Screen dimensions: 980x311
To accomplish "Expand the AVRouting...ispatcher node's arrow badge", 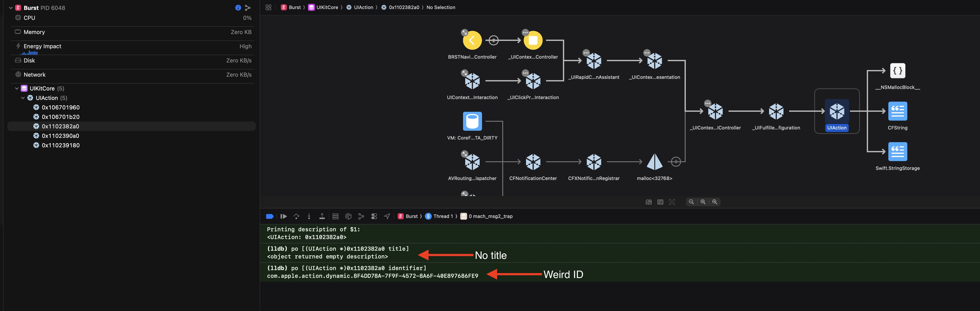I will pyautogui.click(x=465, y=154).
